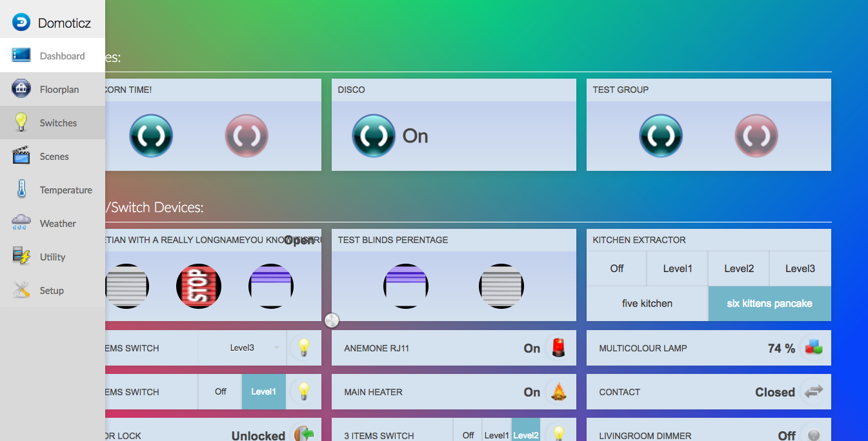868x441 pixels.
Task: Select six kittens pancake option
Action: (770, 304)
